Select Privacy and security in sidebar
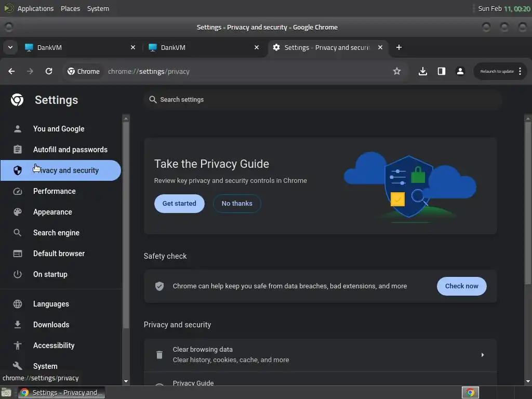Image resolution: width=532 pixels, height=399 pixels. tap(60, 170)
